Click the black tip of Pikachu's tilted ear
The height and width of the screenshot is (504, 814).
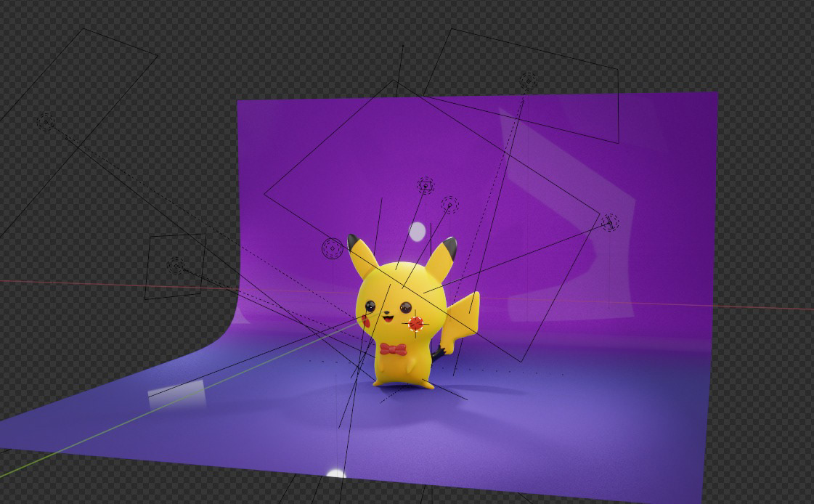[x=354, y=241]
